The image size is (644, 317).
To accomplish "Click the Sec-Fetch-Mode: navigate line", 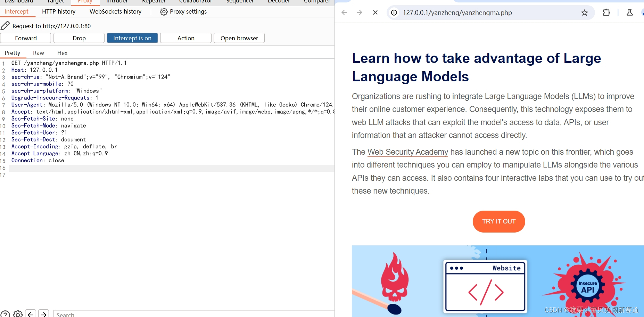I will click(x=49, y=125).
